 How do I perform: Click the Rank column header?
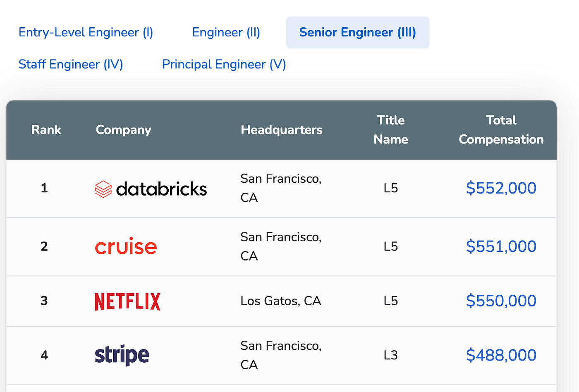(46, 130)
